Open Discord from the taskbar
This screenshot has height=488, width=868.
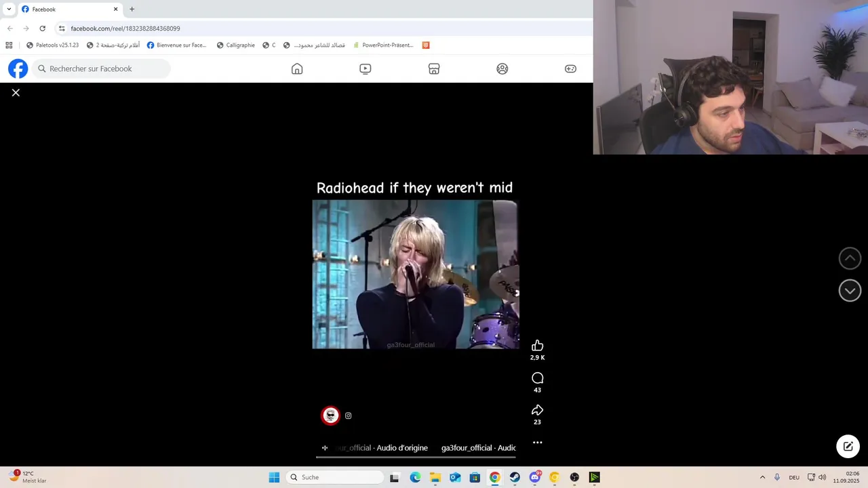coord(535,477)
